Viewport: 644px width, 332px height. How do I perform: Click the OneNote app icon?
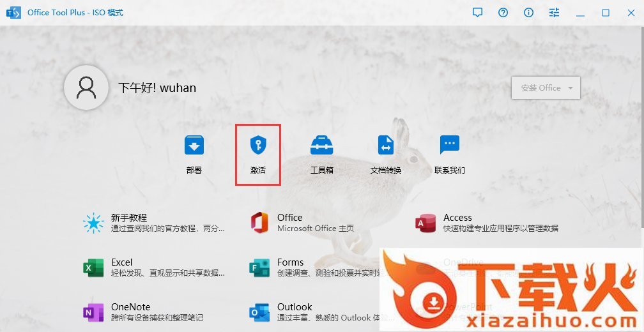[93, 312]
